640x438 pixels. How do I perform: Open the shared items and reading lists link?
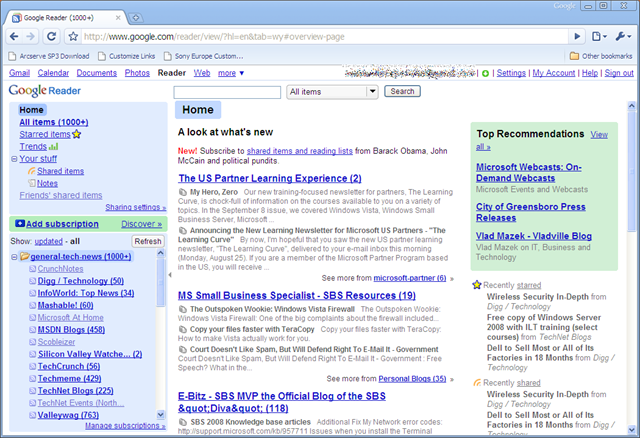300,151
